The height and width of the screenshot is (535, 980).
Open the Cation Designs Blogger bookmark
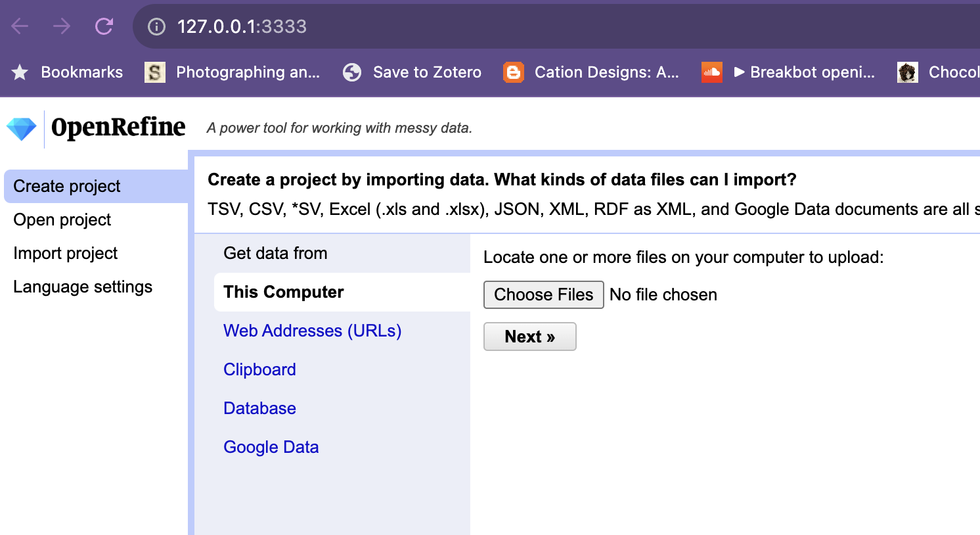pyautogui.click(x=591, y=72)
